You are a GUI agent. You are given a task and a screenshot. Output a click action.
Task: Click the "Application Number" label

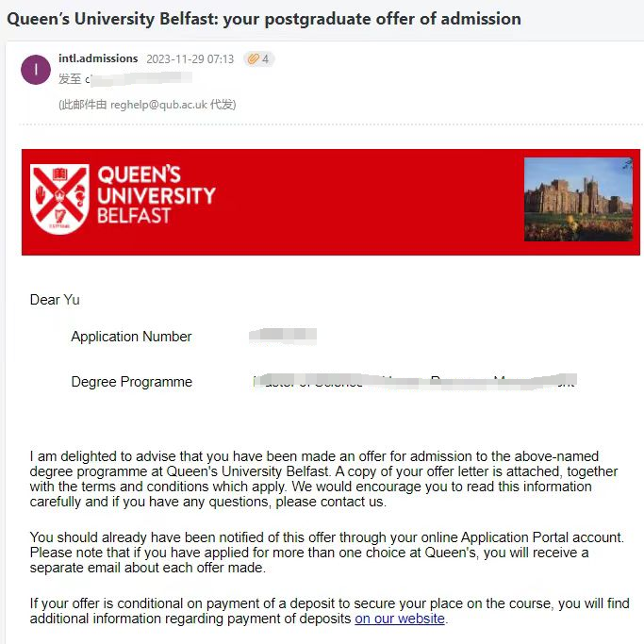pos(131,337)
